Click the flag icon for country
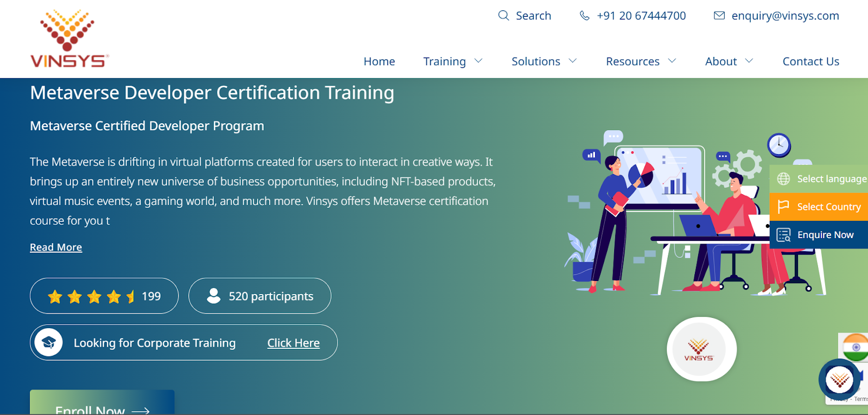The width and height of the screenshot is (868, 415). [783, 207]
